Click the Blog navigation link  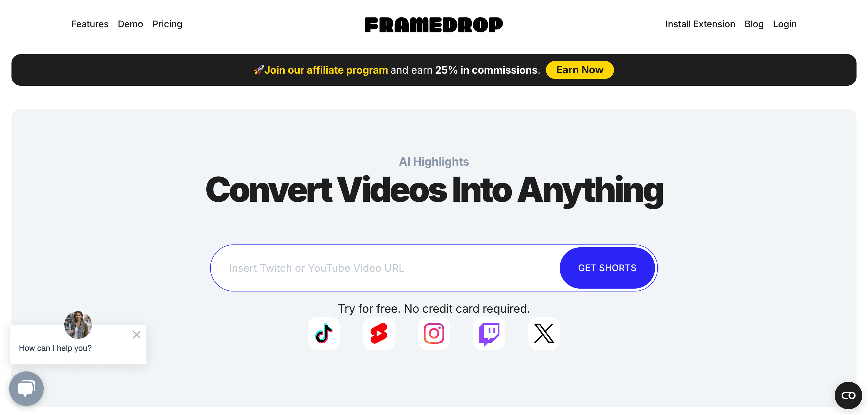[754, 24]
